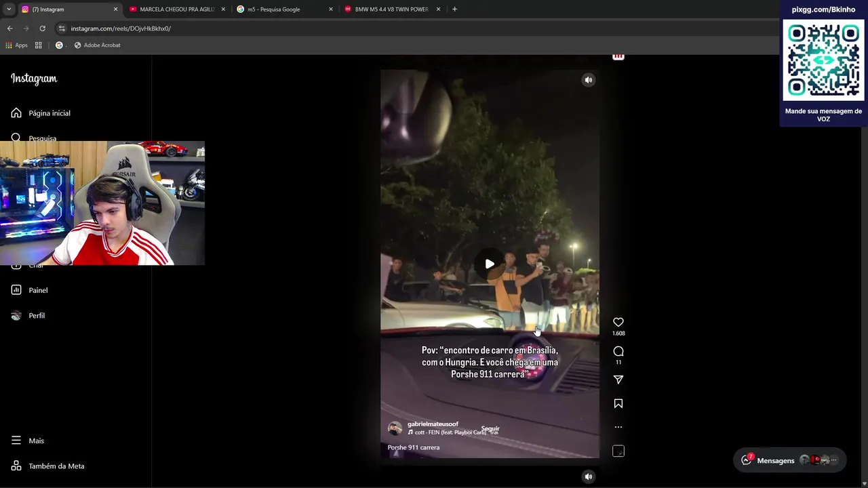The width and height of the screenshot is (868, 488).
Task: Switch to m5 - Pesquisa Google tab
Action: click(274, 9)
